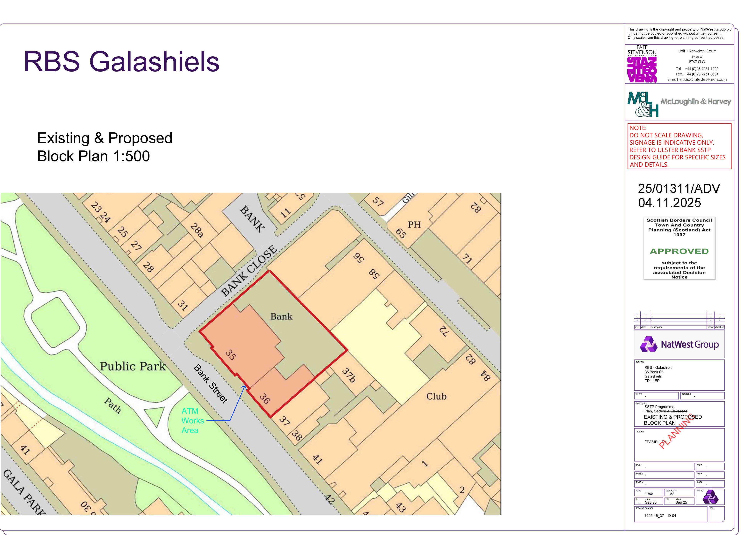Image resolution: width=756 pixels, height=535 pixels.
Task: Click building number '58'
Action: pos(374,274)
